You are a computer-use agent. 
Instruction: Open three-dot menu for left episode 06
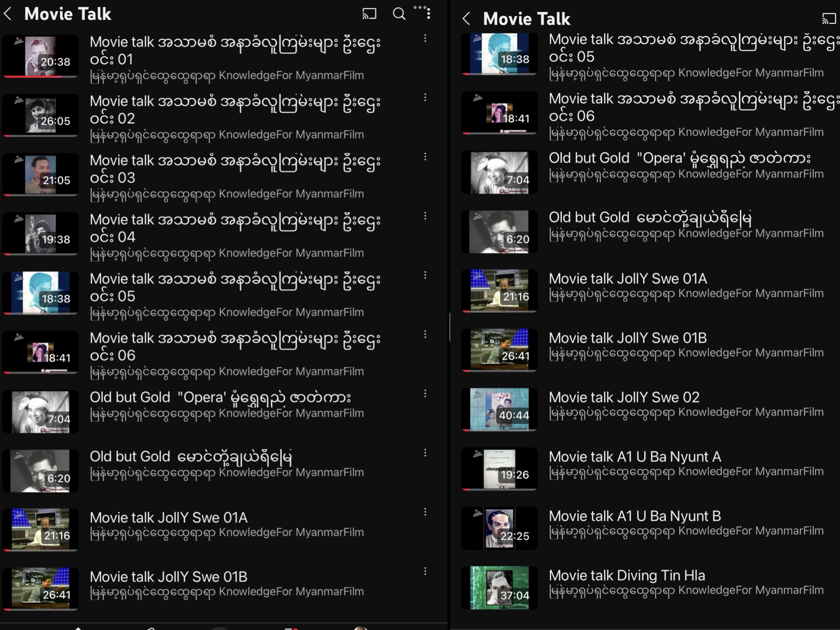click(425, 334)
